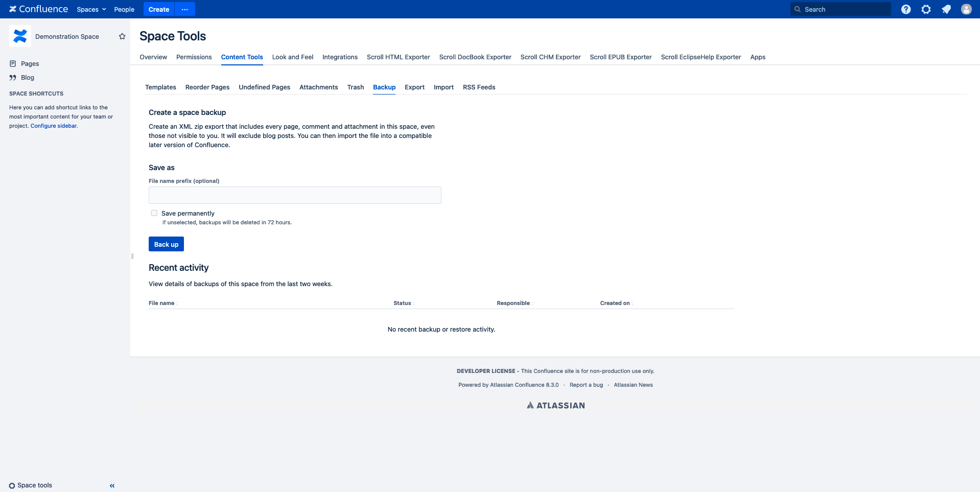Open the help question mark menu
This screenshot has width=980, height=492.
click(x=905, y=9)
